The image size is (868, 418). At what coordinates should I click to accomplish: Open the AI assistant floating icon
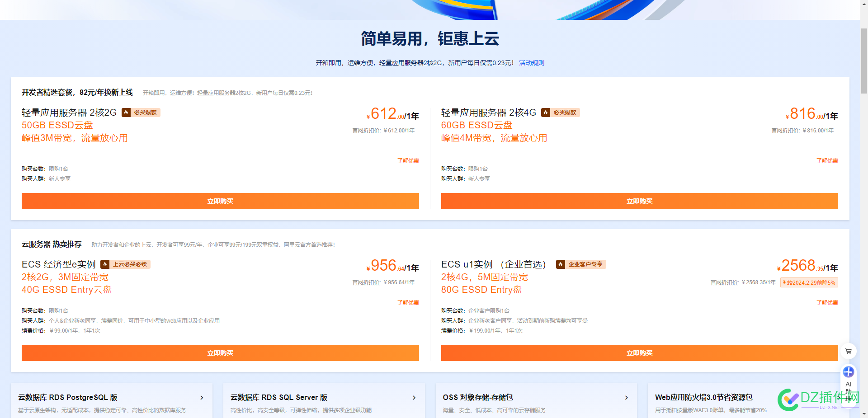pyautogui.click(x=848, y=372)
